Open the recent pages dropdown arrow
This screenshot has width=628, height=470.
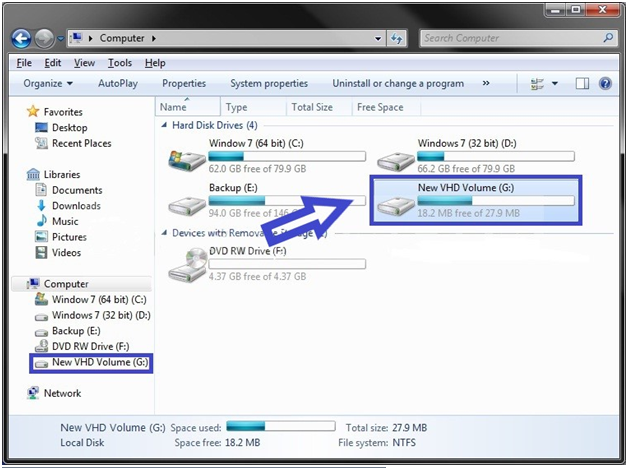tap(60, 39)
